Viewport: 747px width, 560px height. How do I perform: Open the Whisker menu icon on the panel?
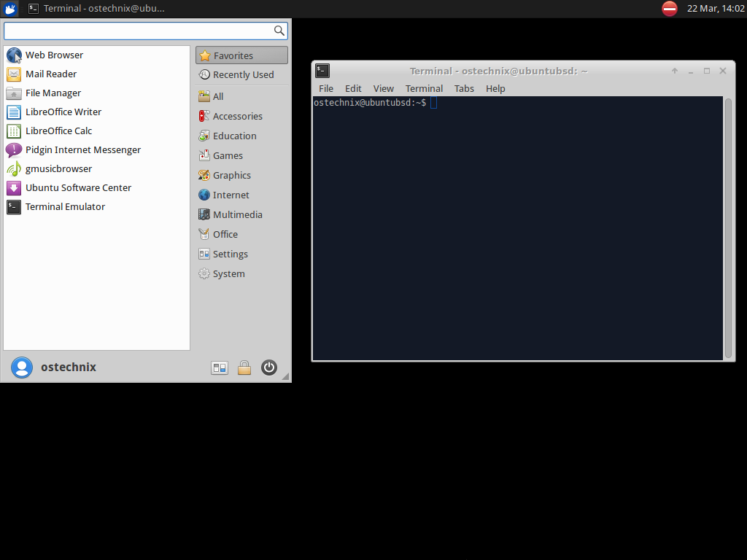9,9
